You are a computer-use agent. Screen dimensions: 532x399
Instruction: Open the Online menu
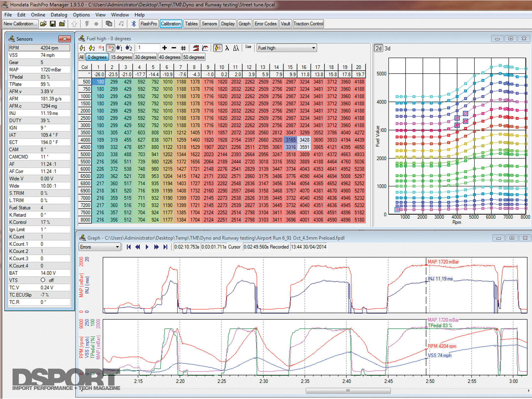tap(38, 15)
